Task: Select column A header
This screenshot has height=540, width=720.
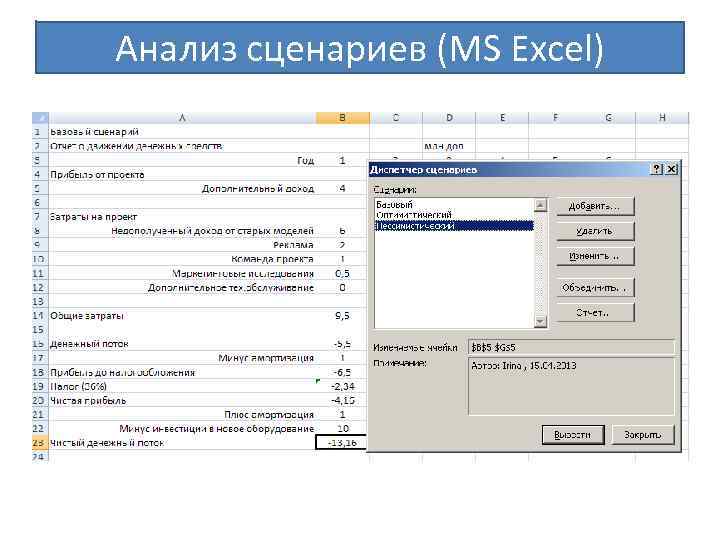Action: pyautogui.click(x=182, y=118)
